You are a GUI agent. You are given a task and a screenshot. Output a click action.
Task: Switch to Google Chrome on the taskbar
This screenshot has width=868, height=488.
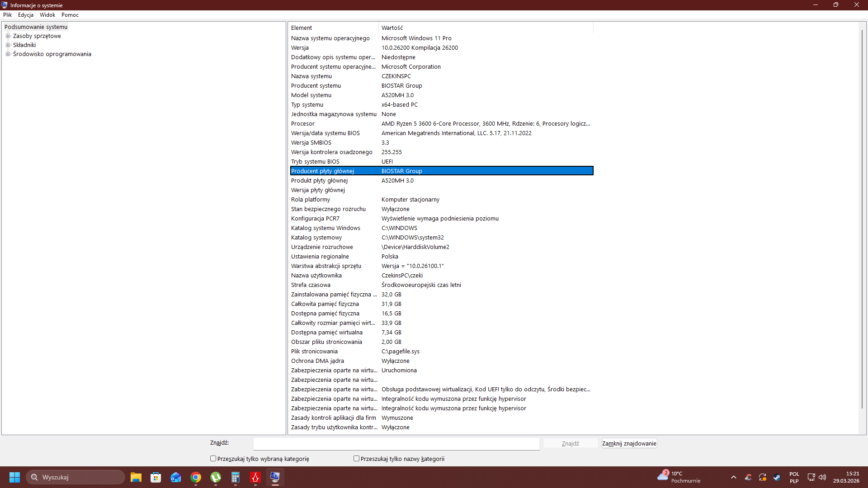[196, 477]
